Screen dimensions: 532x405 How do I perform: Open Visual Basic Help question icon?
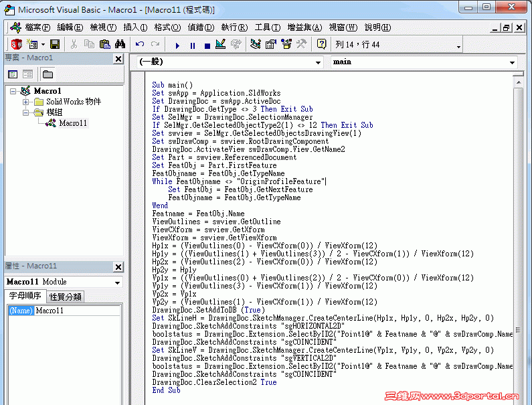(x=321, y=44)
